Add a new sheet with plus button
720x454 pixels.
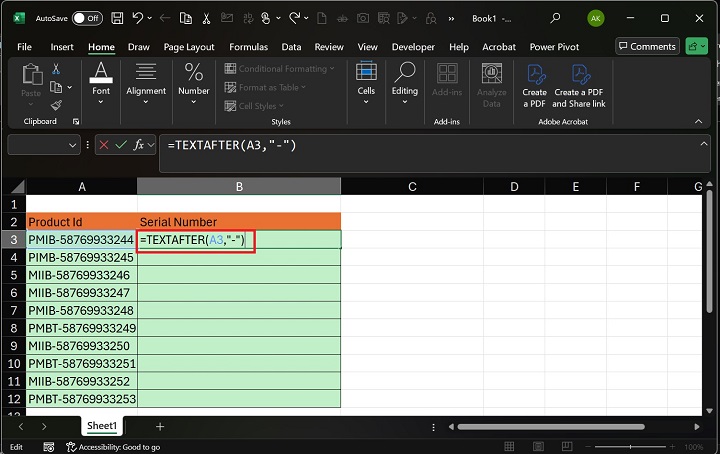(x=159, y=426)
